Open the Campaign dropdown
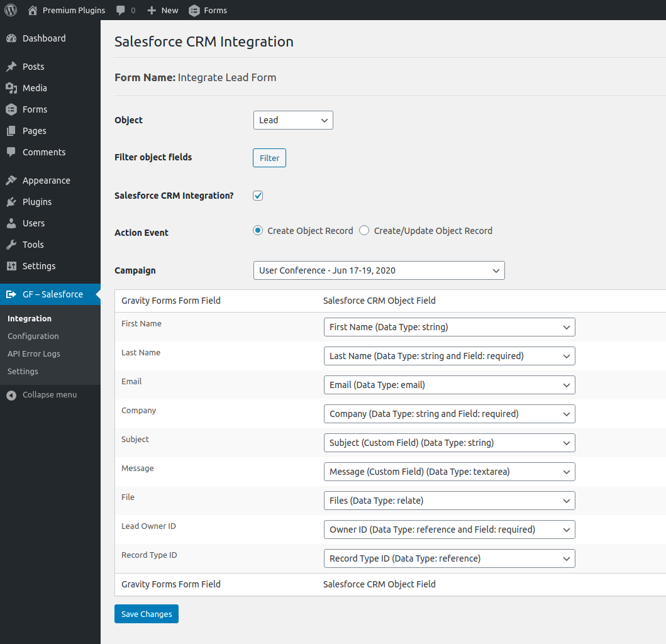666x644 pixels. (x=379, y=270)
